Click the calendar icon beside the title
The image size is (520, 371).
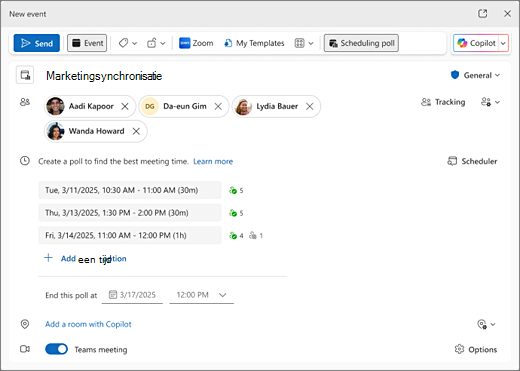(25, 75)
